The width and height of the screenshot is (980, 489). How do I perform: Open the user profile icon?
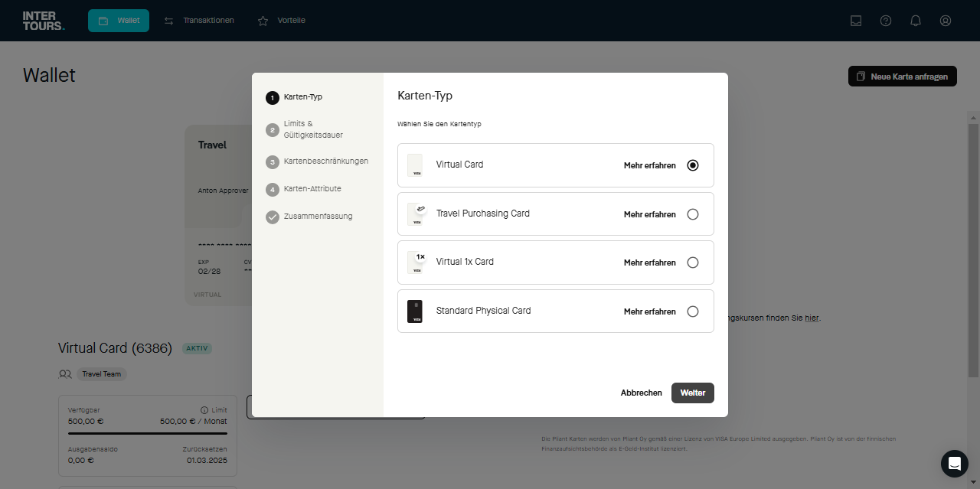pos(946,21)
